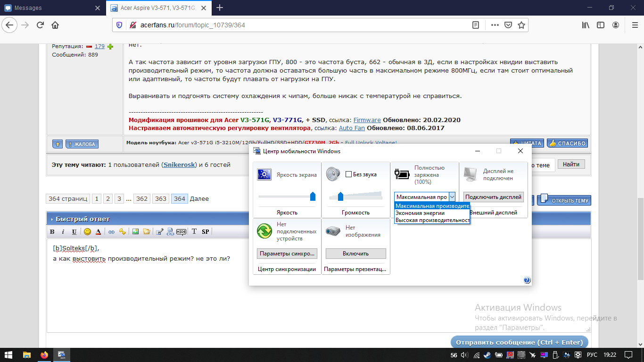Select 'Экономия энергии' power plan option
The height and width of the screenshot is (362, 644).
click(432, 213)
